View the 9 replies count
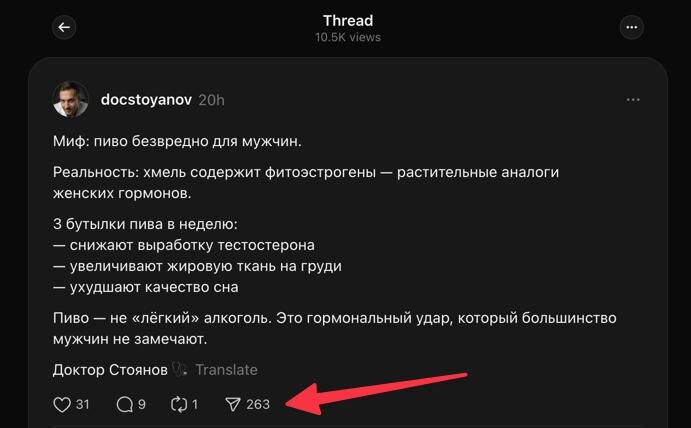This screenshot has height=428, width=691. click(x=142, y=405)
